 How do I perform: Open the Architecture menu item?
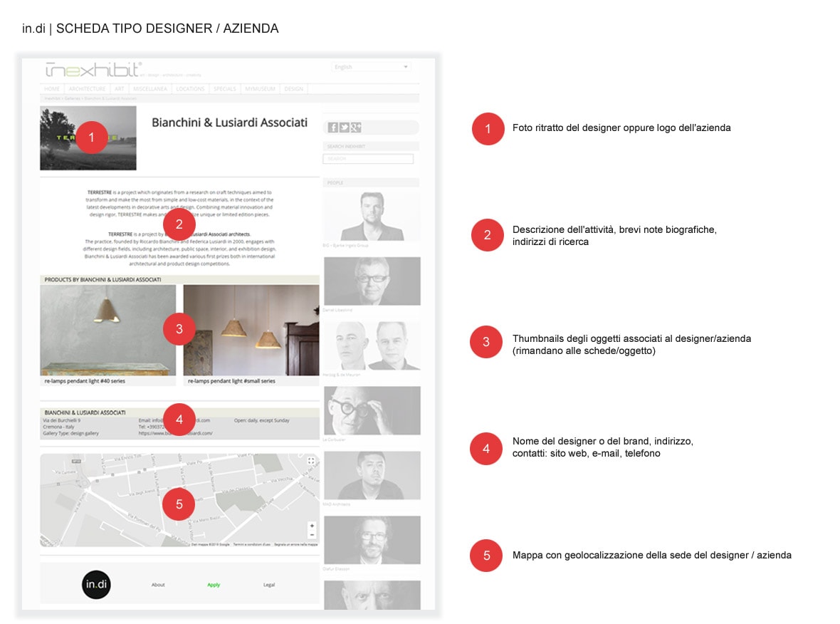87,89
